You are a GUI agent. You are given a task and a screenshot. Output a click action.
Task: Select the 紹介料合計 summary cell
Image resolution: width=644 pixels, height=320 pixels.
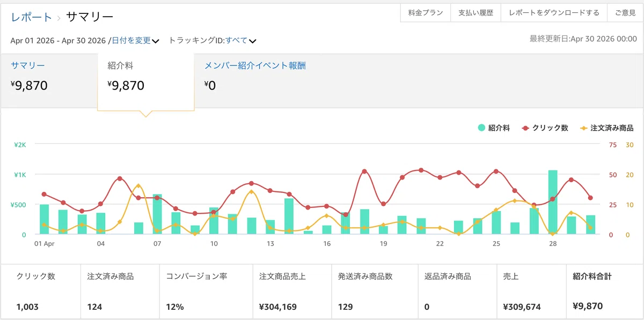[604, 291]
